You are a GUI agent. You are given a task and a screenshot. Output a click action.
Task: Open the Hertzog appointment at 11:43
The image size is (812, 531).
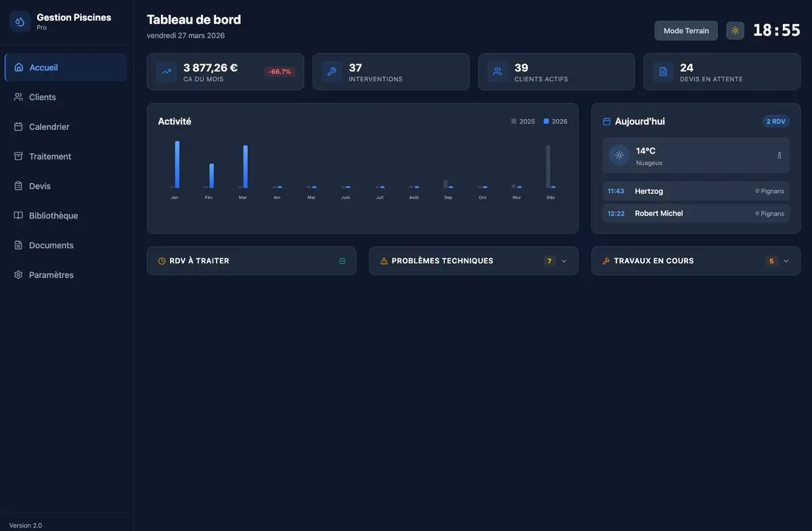(x=696, y=191)
